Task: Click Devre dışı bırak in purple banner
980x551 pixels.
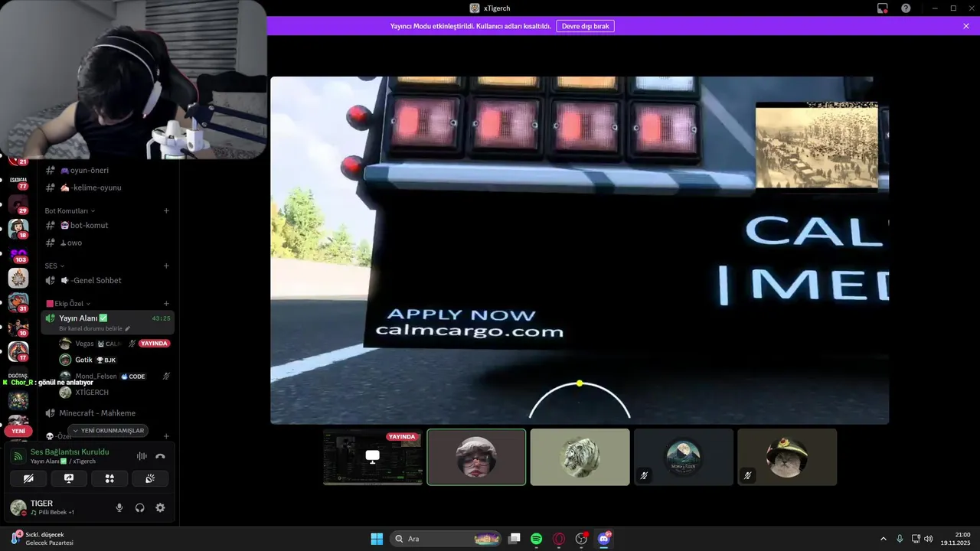Action: (585, 26)
